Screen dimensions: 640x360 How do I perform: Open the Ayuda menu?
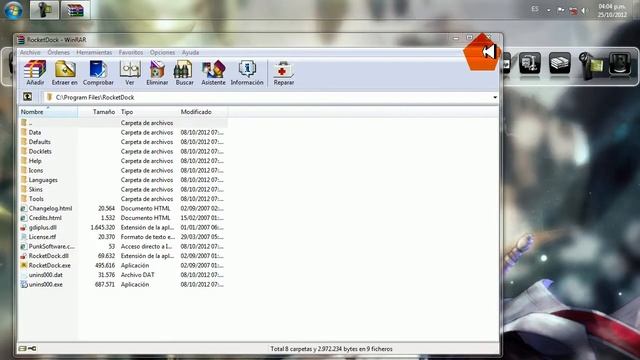pos(190,52)
